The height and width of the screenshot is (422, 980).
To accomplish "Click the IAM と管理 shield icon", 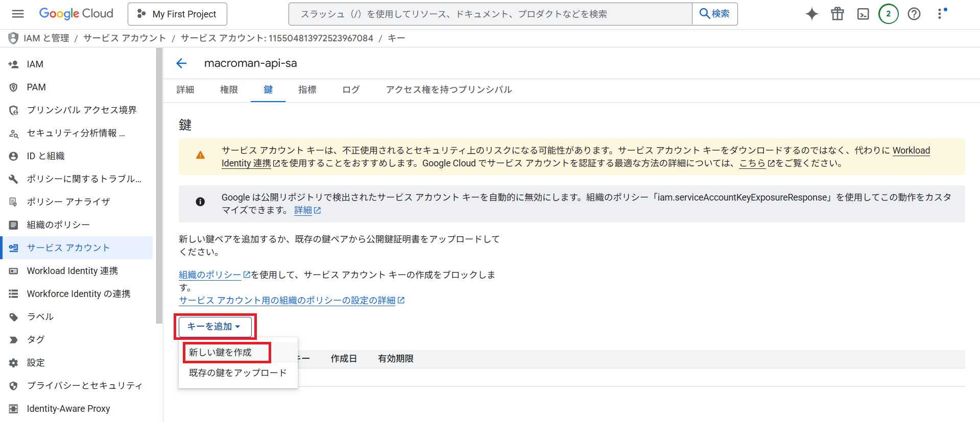I will [13, 38].
